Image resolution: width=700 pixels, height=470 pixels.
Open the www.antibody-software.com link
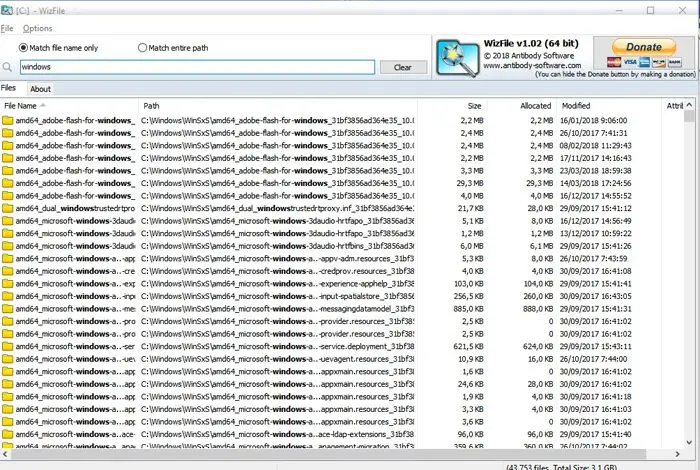(532, 65)
